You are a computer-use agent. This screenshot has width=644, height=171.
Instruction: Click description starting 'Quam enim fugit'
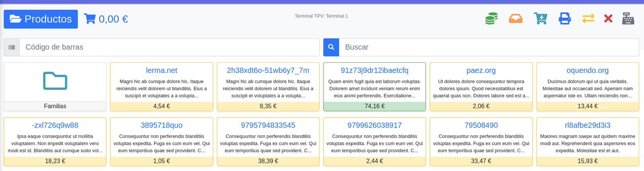[375, 89]
